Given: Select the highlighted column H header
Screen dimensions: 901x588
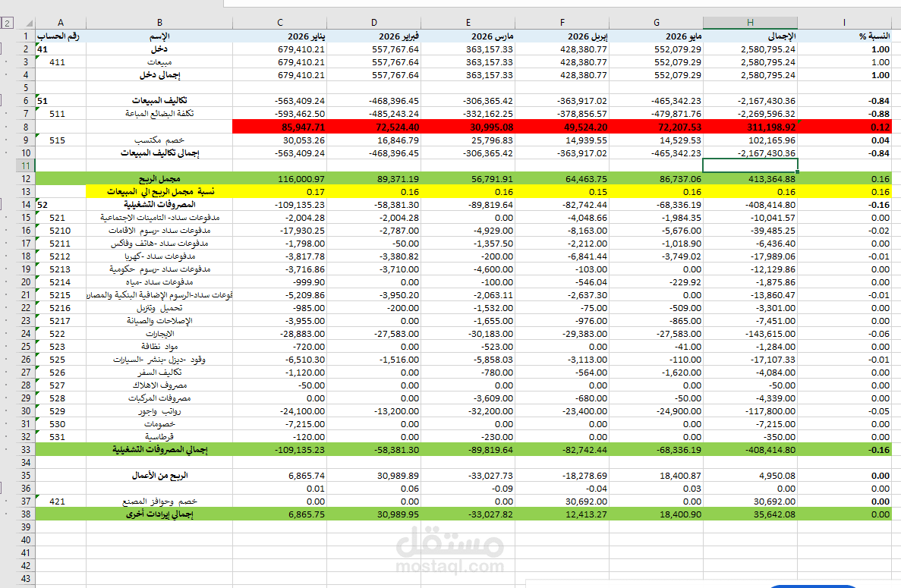Looking at the screenshot, I should click(x=751, y=23).
